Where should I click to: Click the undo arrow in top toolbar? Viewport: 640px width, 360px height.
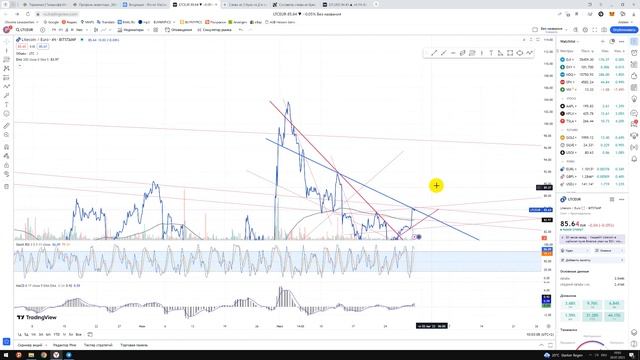(x=241, y=30)
